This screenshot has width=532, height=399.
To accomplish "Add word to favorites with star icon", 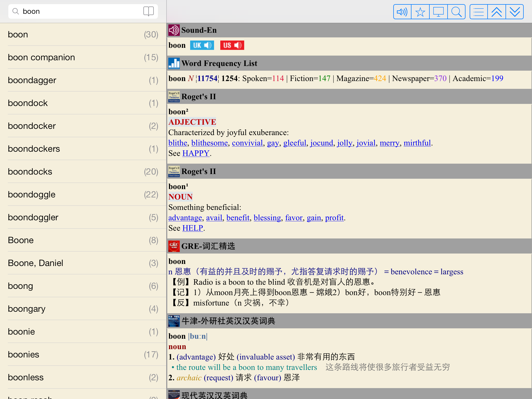I will tap(420, 12).
